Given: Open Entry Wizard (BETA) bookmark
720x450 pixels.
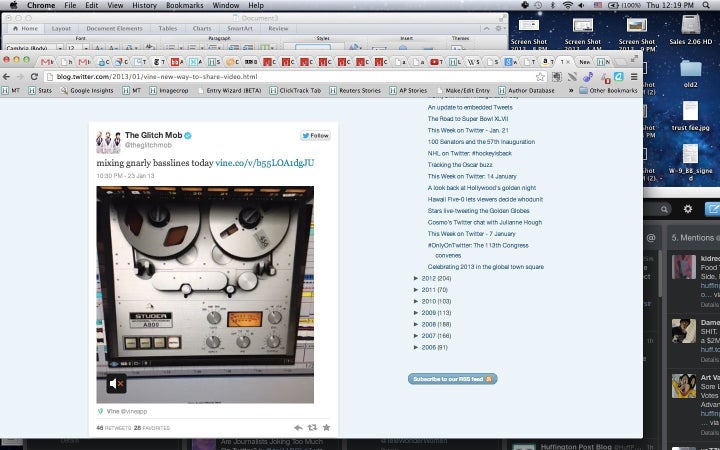Looking at the screenshot, I should pos(229,90).
